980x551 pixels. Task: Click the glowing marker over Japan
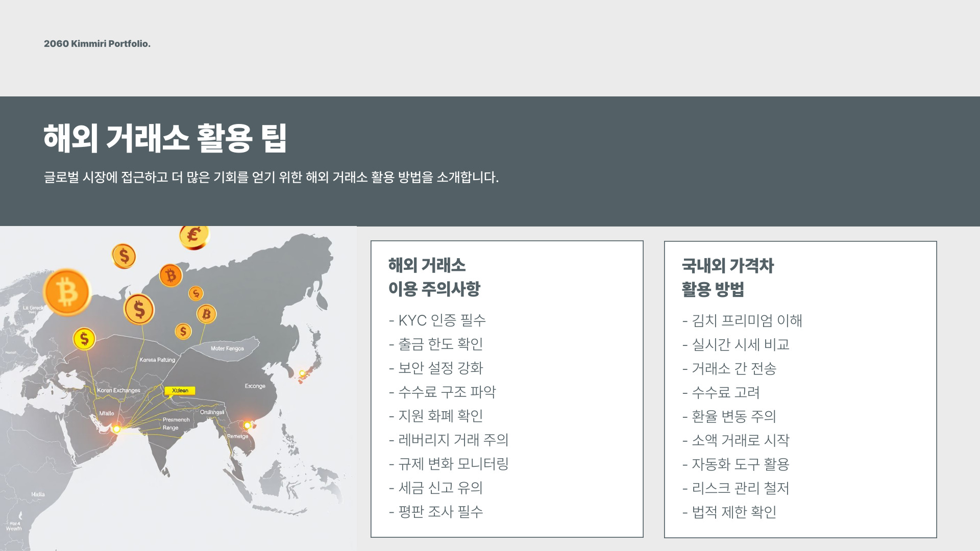[302, 373]
